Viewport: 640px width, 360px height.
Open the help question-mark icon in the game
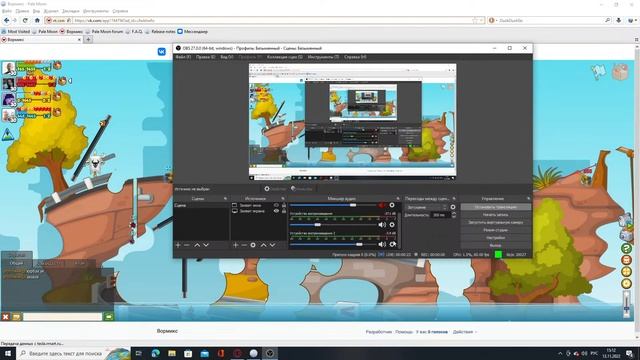pos(626,248)
